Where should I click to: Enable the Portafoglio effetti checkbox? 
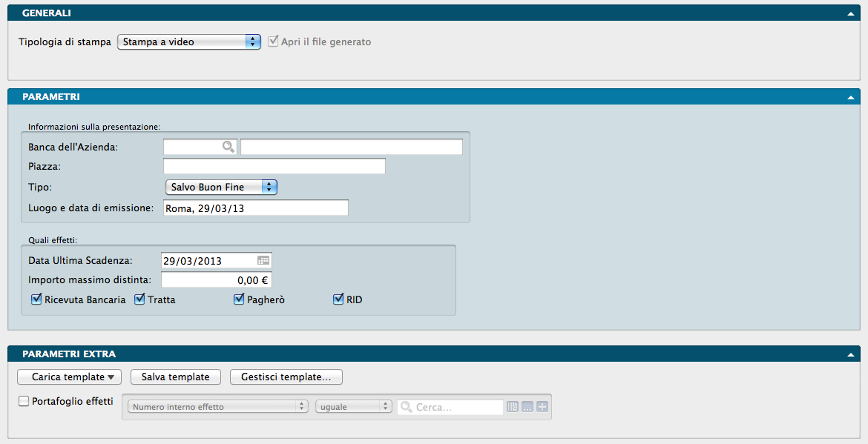coord(24,401)
